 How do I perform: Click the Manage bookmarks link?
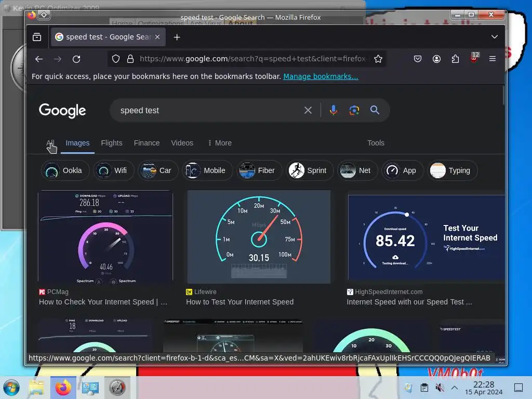(x=321, y=76)
